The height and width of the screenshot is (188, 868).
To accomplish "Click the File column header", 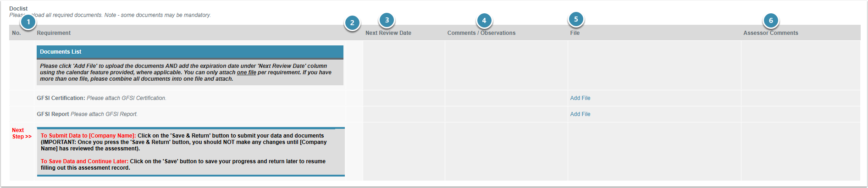I will (575, 33).
